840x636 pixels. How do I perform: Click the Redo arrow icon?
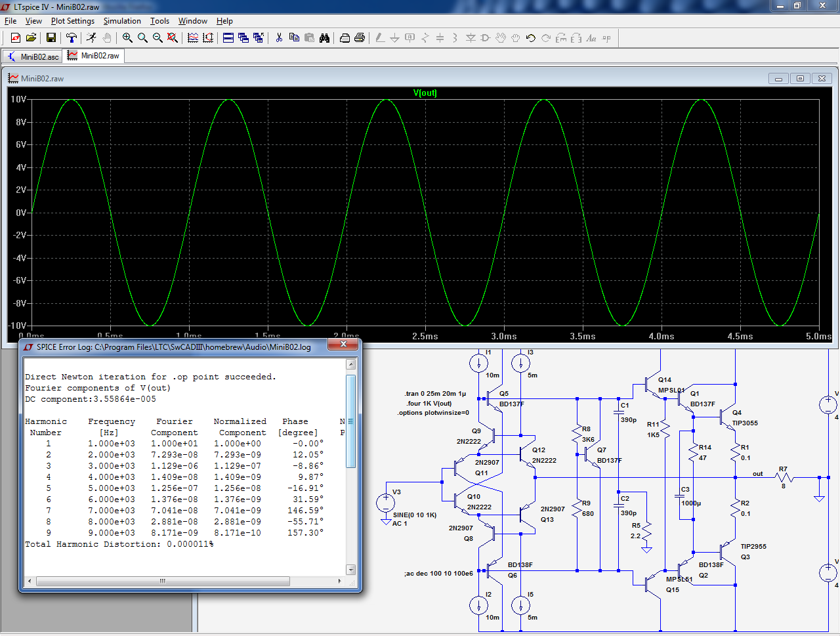click(546, 38)
